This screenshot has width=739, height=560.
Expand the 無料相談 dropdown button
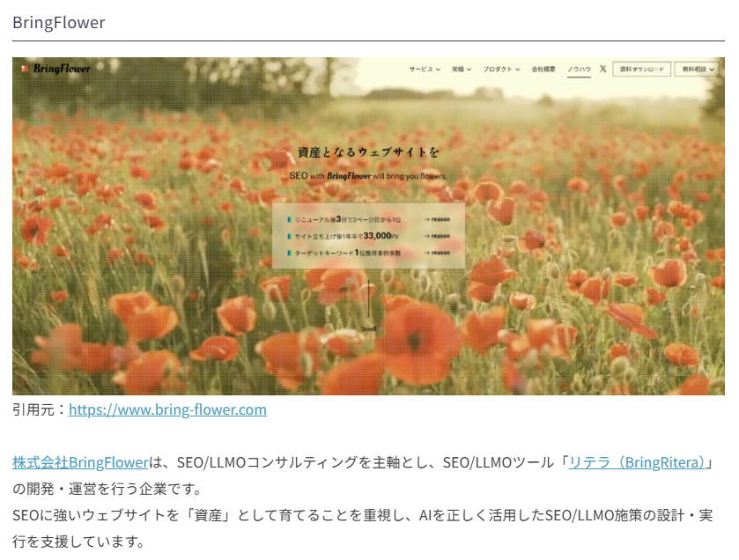[x=696, y=69]
